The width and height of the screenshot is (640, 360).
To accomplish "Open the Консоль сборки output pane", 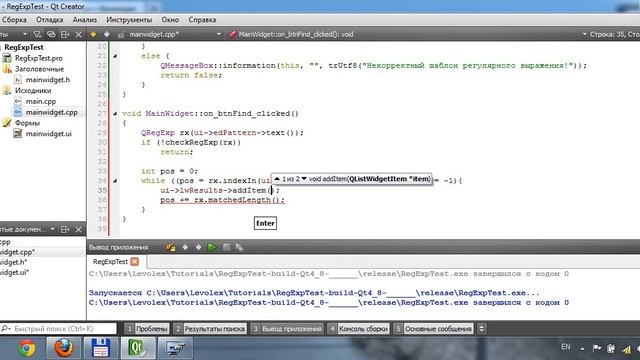I will [x=358, y=329].
